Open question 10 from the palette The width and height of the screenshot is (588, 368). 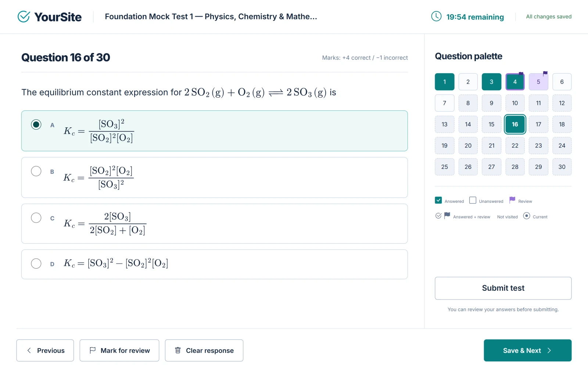515,103
